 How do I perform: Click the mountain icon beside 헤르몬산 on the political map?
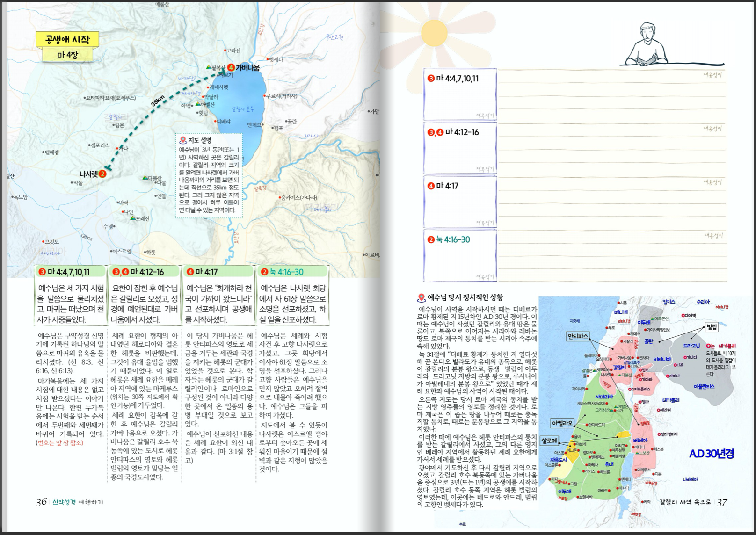pyautogui.click(x=652, y=318)
